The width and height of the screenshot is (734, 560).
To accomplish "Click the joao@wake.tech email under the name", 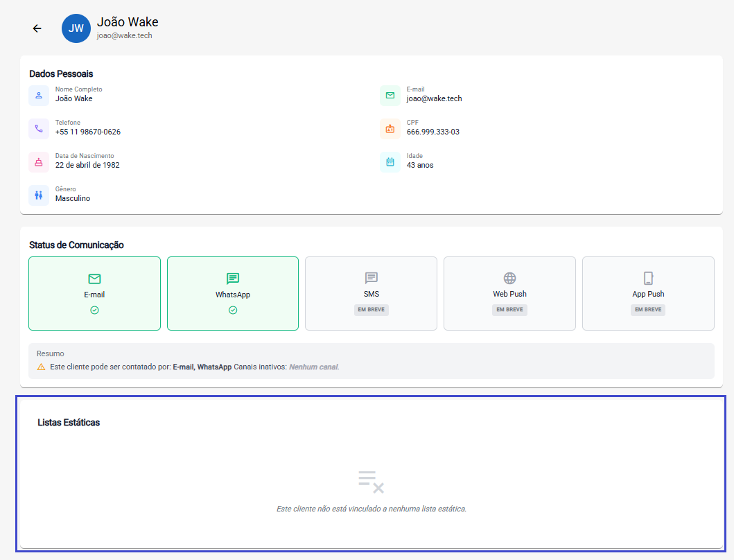I will [x=124, y=35].
